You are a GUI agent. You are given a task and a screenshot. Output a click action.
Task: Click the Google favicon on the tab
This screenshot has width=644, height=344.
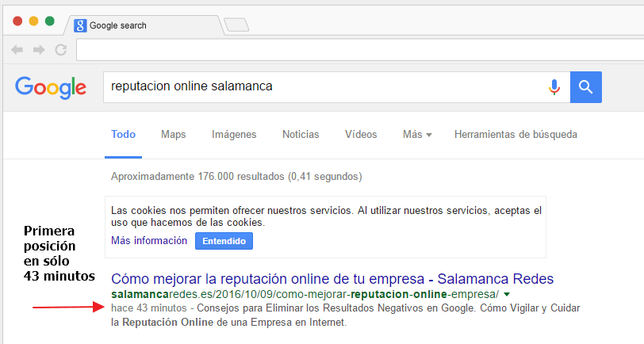click(x=80, y=25)
